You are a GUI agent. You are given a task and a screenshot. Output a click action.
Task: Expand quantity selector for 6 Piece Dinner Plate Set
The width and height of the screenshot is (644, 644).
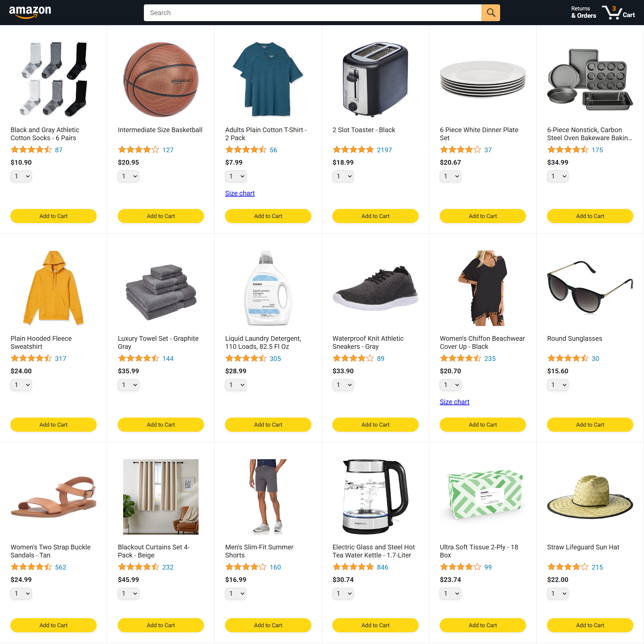(450, 176)
